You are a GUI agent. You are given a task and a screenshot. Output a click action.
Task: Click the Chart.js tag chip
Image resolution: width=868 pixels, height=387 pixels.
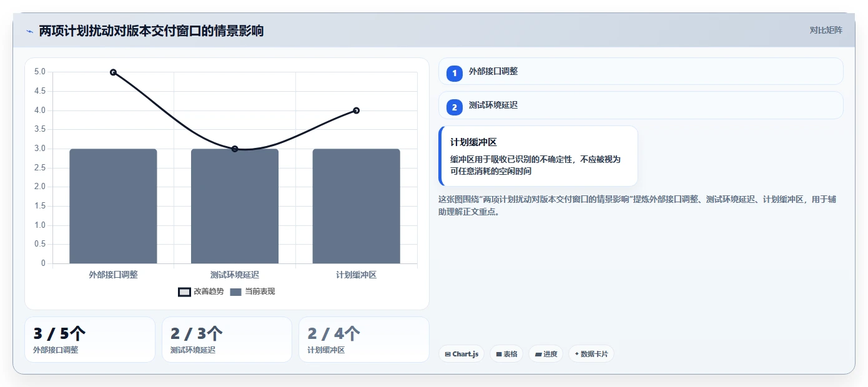[x=461, y=354]
